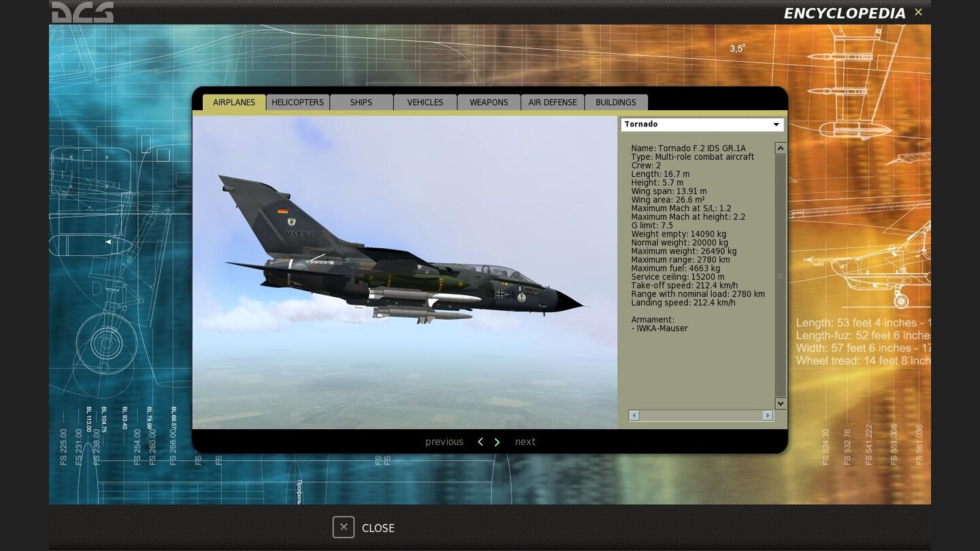The width and height of the screenshot is (980, 551).
Task: Switch to the BUILDINGS tab
Action: pyautogui.click(x=616, y=102)
